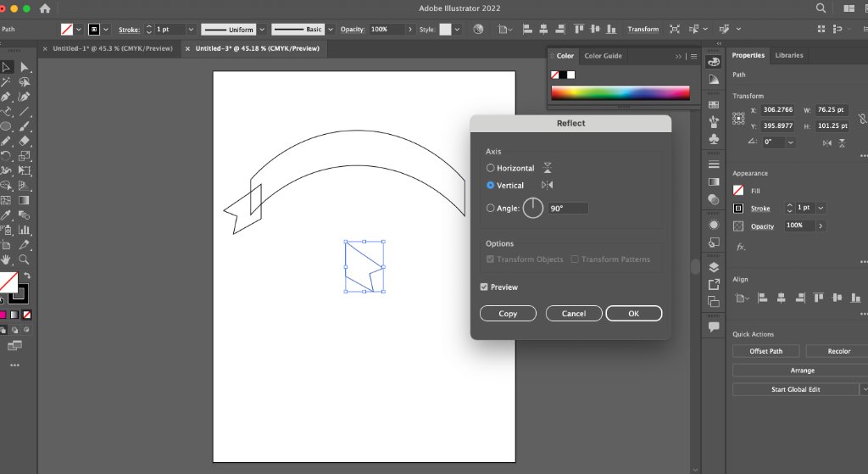This screenshot has width=868, height=474.
Task: Swap fill and stroke colors
Action: click(x=26, y=276)
